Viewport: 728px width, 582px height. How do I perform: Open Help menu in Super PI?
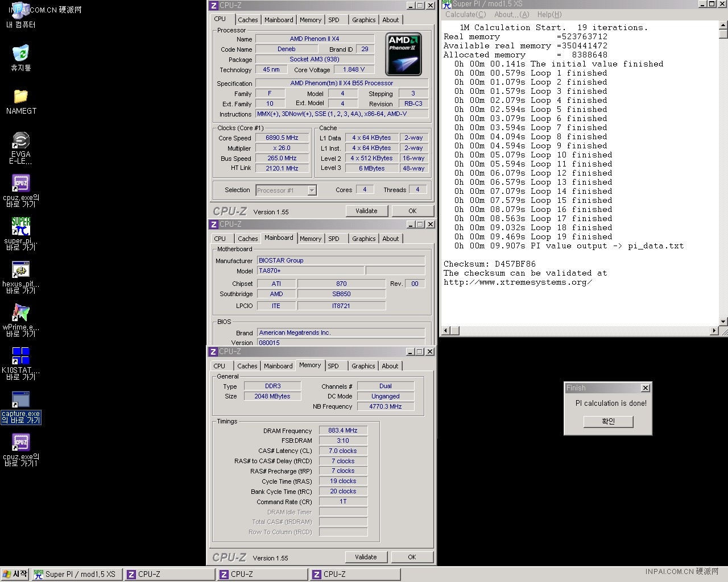(549, 15)
